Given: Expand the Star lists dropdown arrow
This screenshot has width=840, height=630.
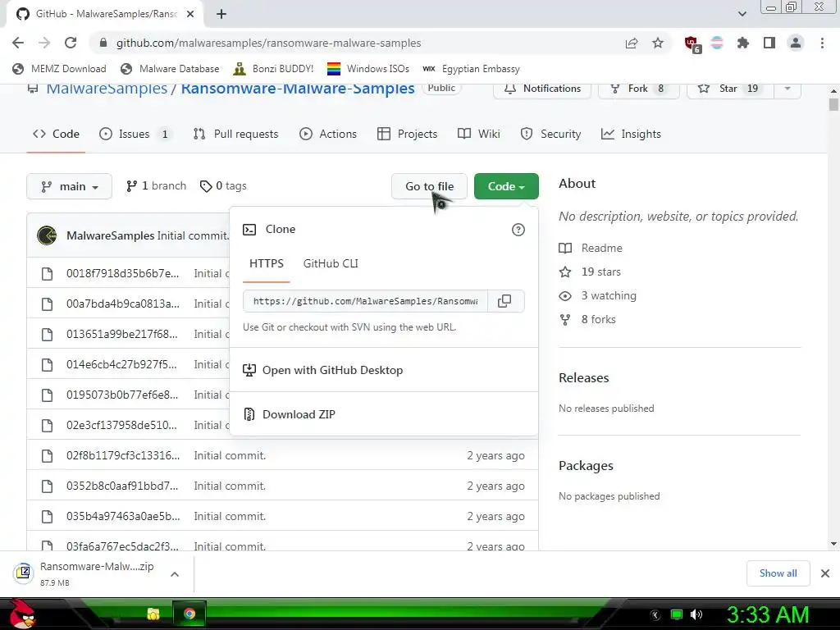Looking at the screenshot, I should click(x=787, y=89).
